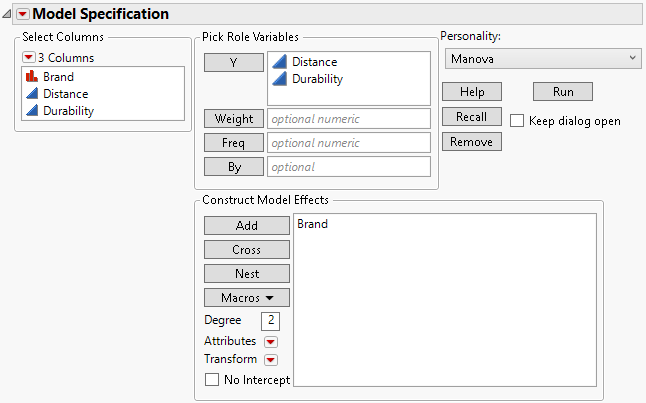Click Distance in the Y role box
The height and width of the screenshot is (403, 646).
pyautogui.click(x=314, y=62)
